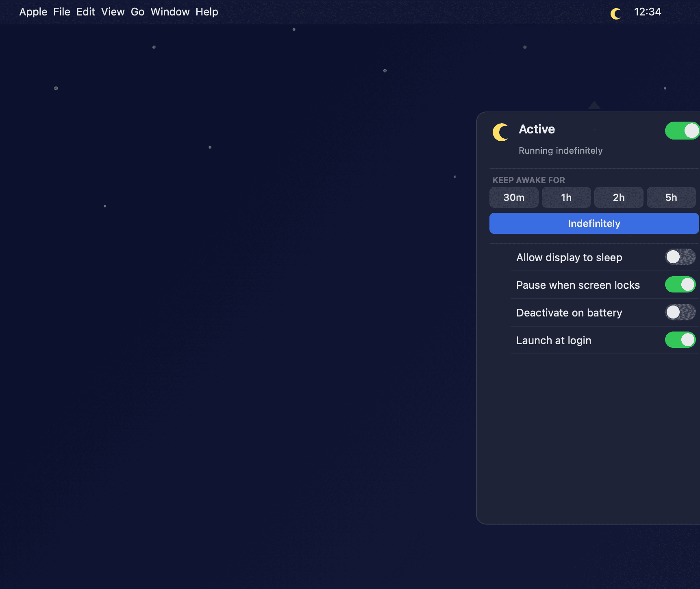The image size is (700, 589).
Task: Click the moon icon beside Active
Action: click(x=500, y=132)
